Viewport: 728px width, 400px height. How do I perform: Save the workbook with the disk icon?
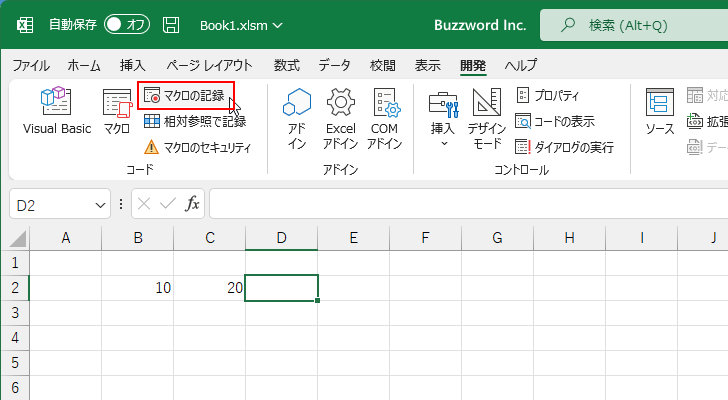[x=171, y=25]
